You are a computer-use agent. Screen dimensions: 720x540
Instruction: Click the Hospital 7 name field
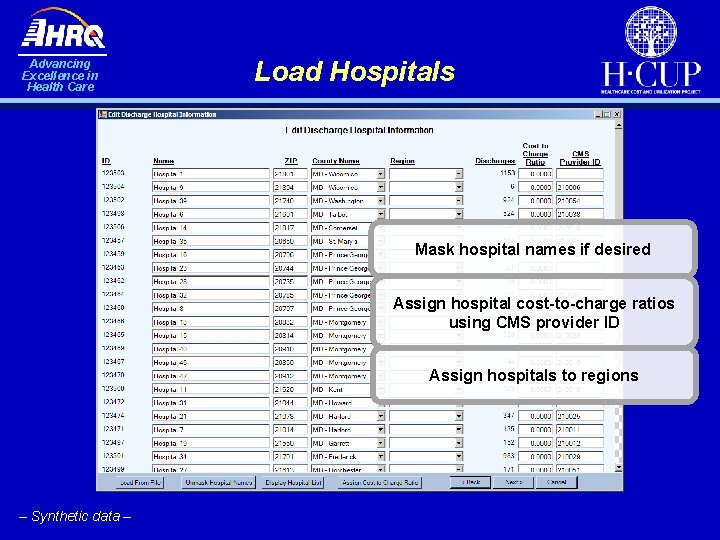click(210, 430)
